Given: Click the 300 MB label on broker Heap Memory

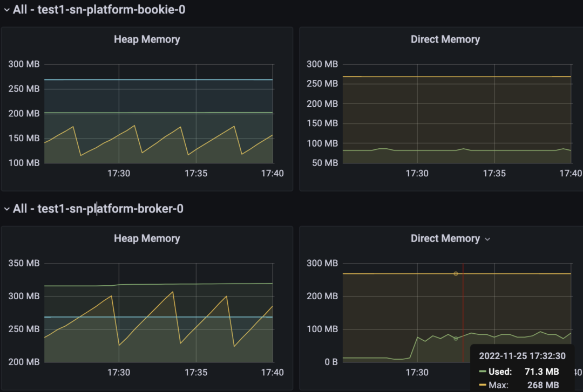Looking at the screenshot, I should (x=24, y=296).
